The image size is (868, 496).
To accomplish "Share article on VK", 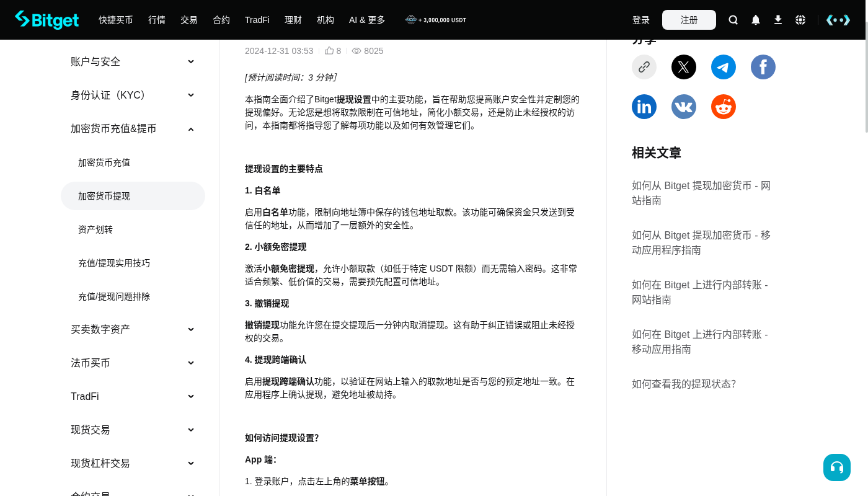I will tap(684, 107).
